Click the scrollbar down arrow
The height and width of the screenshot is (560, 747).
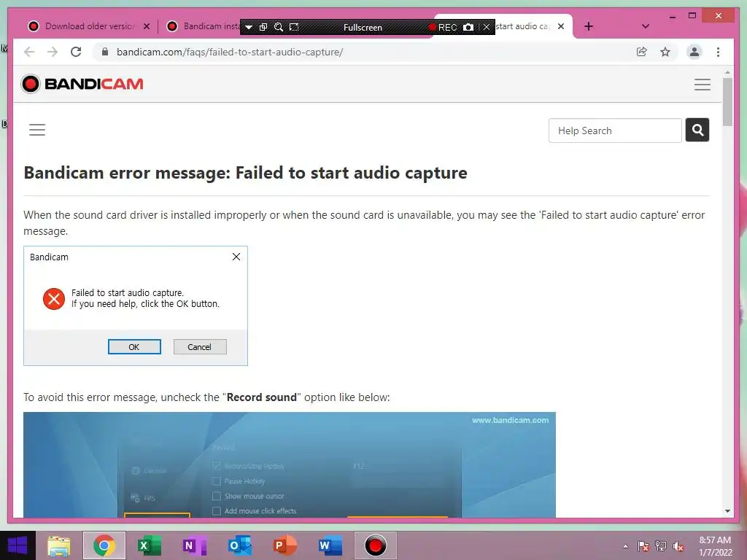tap(727, 511)
